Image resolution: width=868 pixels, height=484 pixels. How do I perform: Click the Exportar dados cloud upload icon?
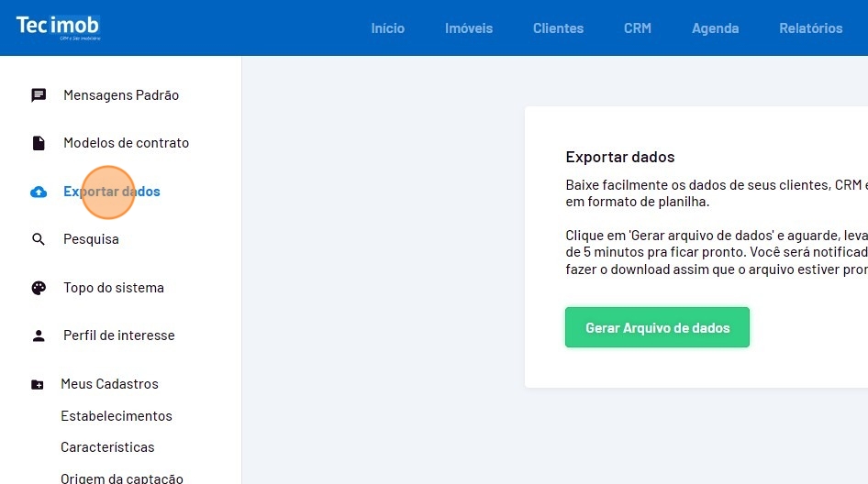tap(39, 192)
